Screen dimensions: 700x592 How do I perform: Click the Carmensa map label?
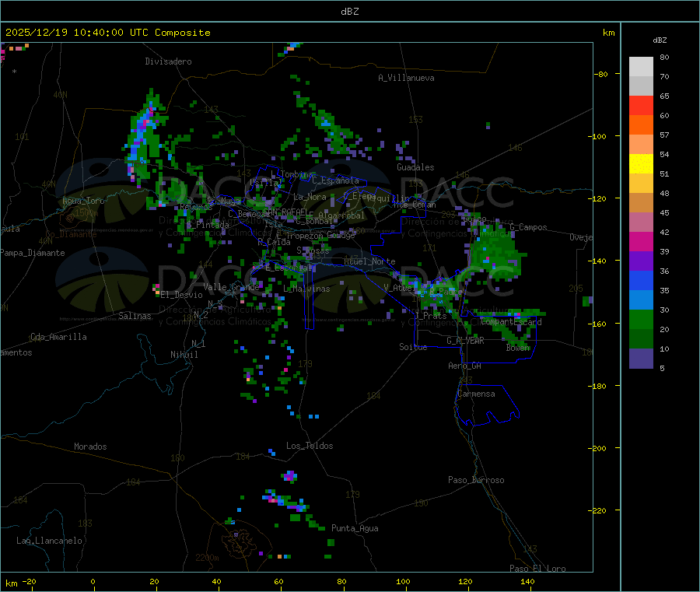coord(476,394)
